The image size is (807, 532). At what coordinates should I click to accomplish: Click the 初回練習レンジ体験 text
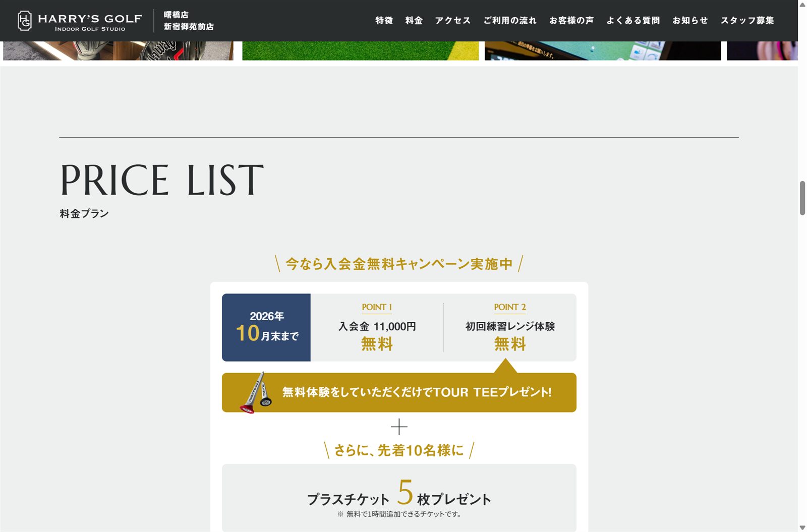click(x=510, y=326)
